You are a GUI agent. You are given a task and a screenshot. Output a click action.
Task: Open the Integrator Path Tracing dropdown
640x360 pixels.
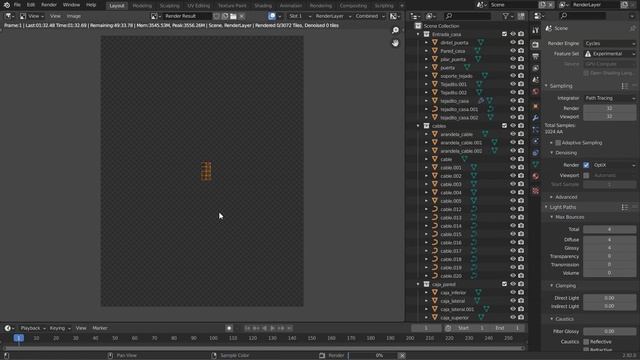point(609,98)
